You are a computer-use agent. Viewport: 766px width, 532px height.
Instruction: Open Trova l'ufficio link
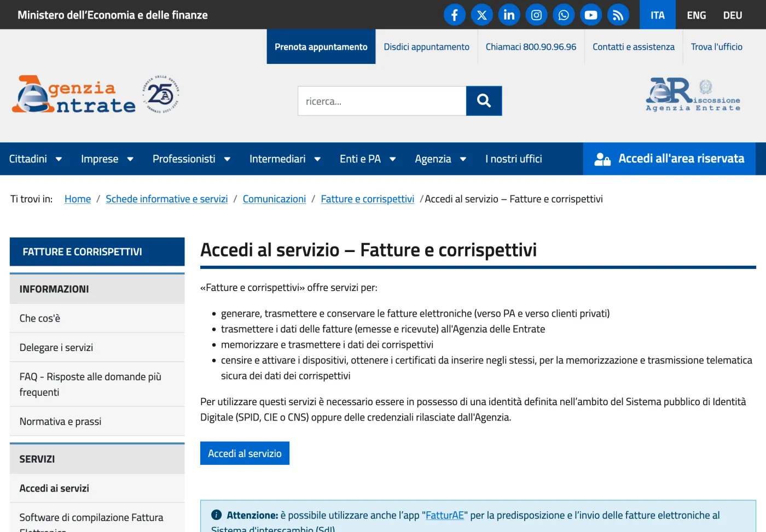tap(717, 47)
